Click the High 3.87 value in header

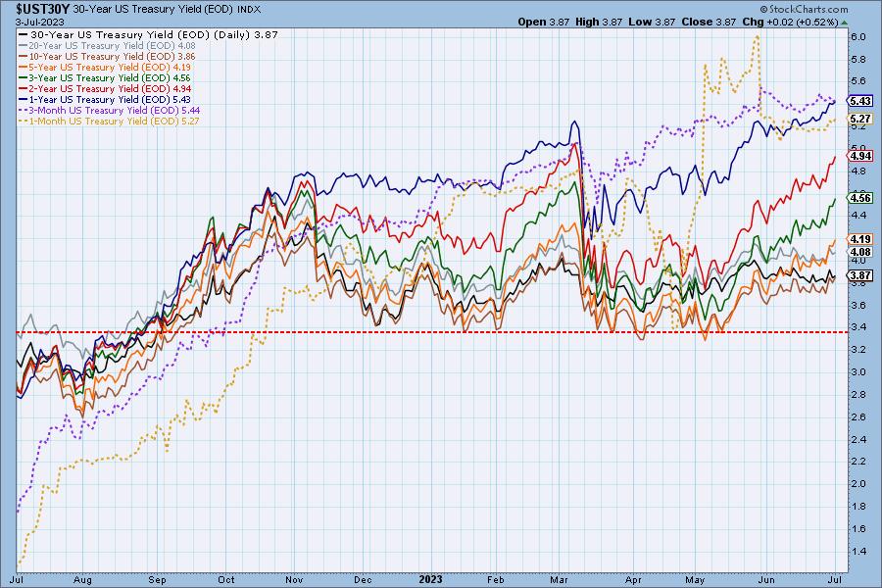click(599, 22)
